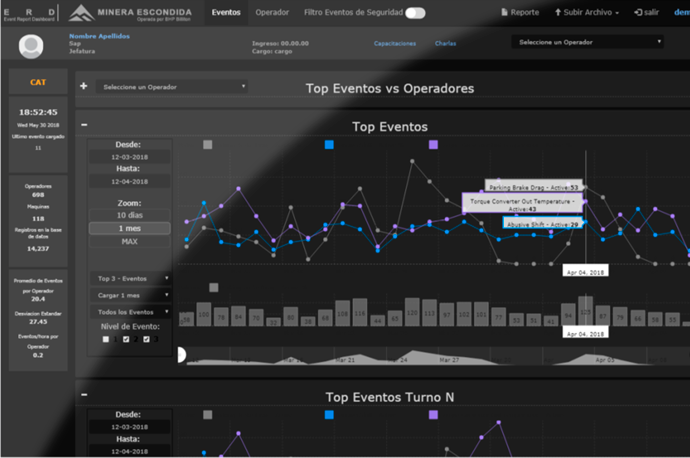
Task: Toggle blue legend square in Top Eventos chart
Action: [329, 145]
